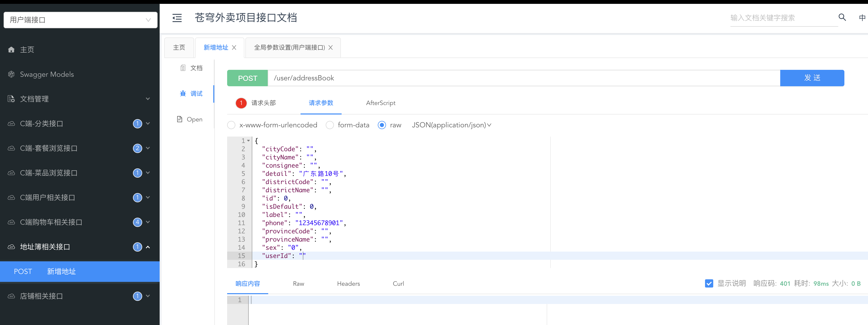Screen dimensions: 868x325
Task: Expand the C端购物车相关接口 section
Action: [x=148, y=222]
